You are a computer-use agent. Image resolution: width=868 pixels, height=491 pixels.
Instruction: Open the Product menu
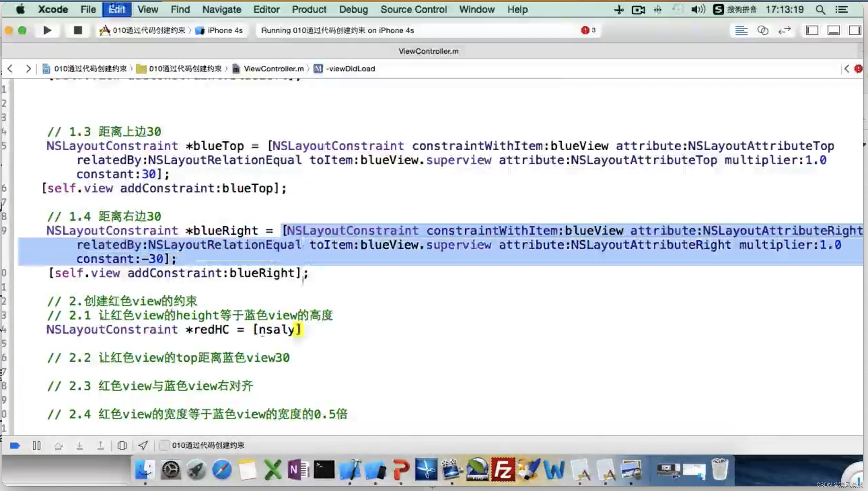tap(309, 9)
